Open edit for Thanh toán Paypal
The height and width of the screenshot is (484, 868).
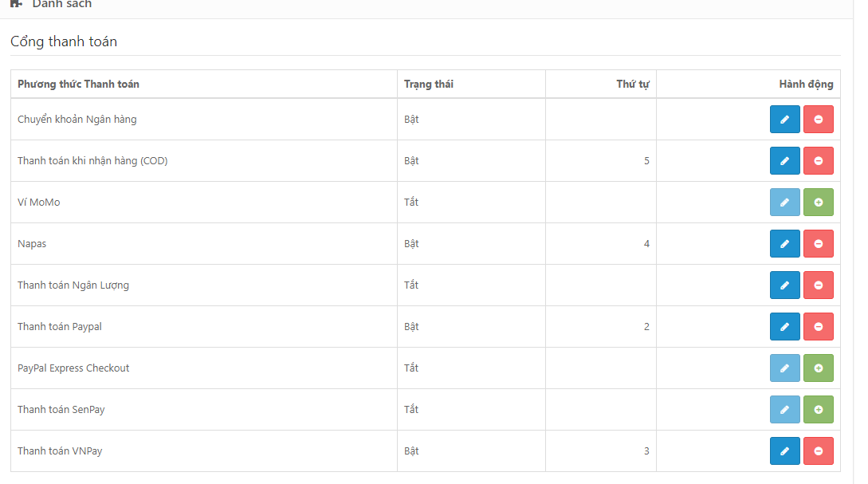[784, 327]
